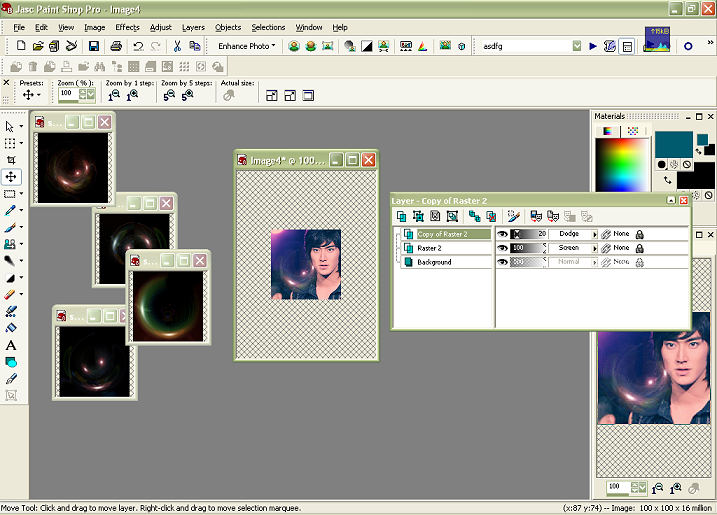The height and width of the screenshot is (515, 717).
Task: Open the Selections menu
Action: pyautogui.click(x=268, y=27)
